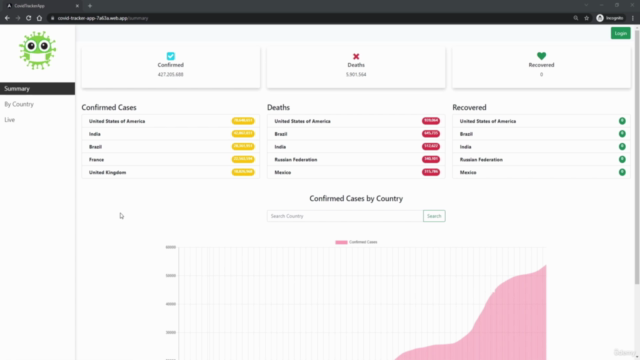Image resolution: width=640 pixels, height=360 pixels.
Task: Click the red Deaths cross icon
Action: [x=356, y=56]
